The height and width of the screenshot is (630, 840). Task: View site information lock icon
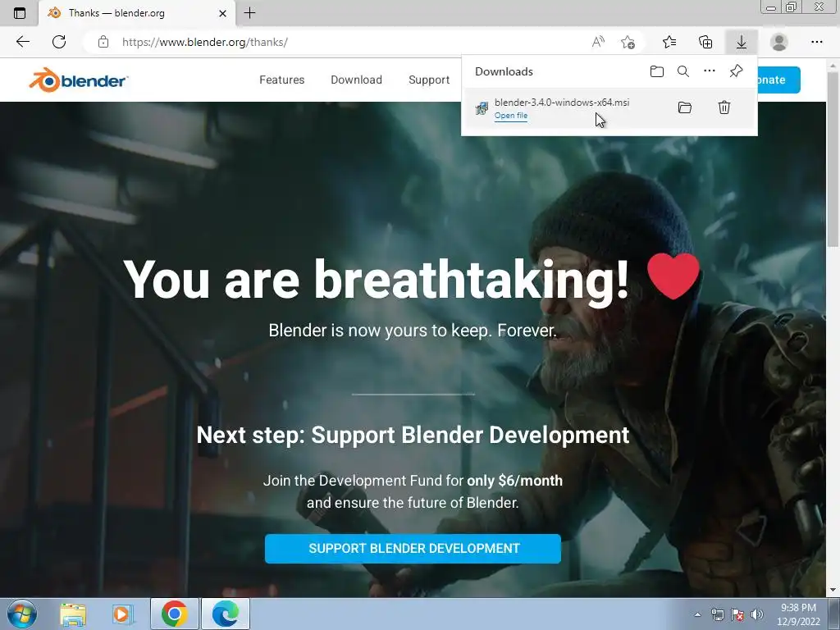point(103,42)
